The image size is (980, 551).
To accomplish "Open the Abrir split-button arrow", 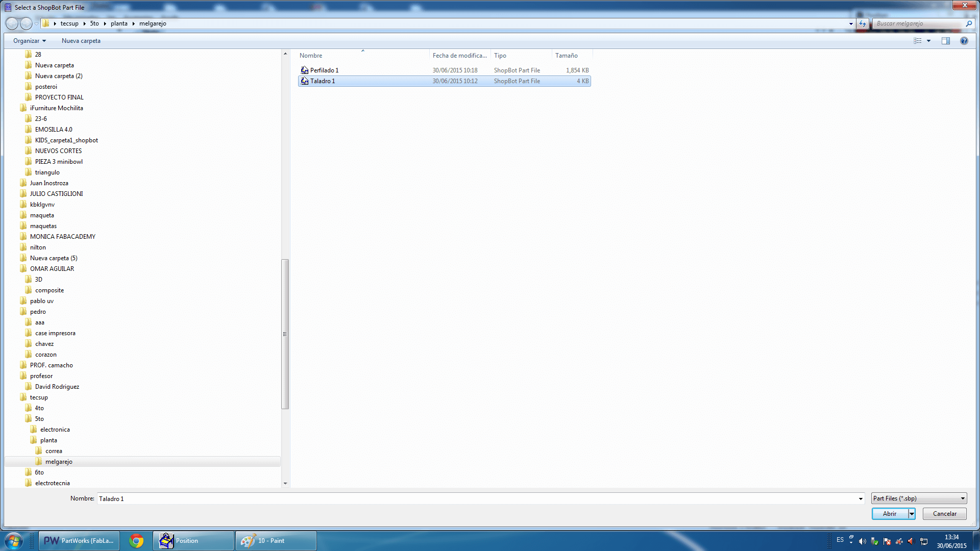I will tap(912, 514).
